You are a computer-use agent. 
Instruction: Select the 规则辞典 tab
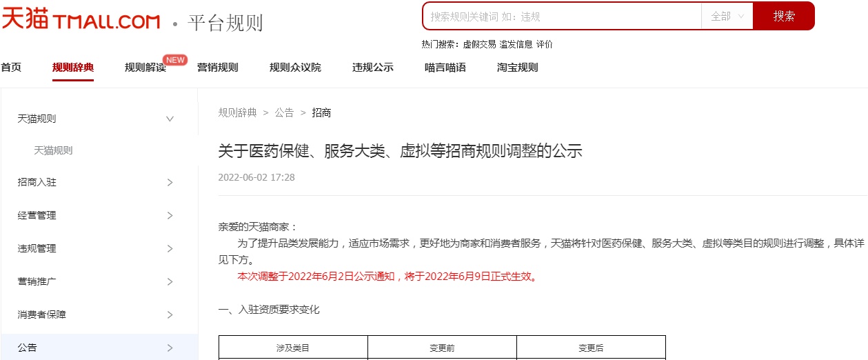point(73,68)
